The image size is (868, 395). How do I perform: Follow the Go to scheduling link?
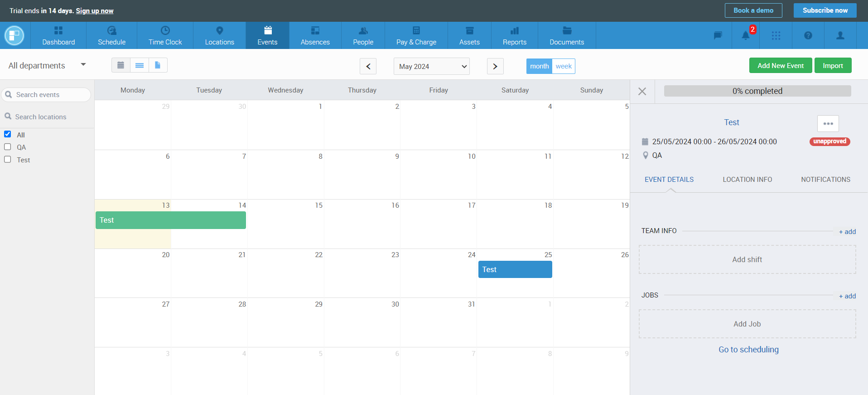[748, 350]
